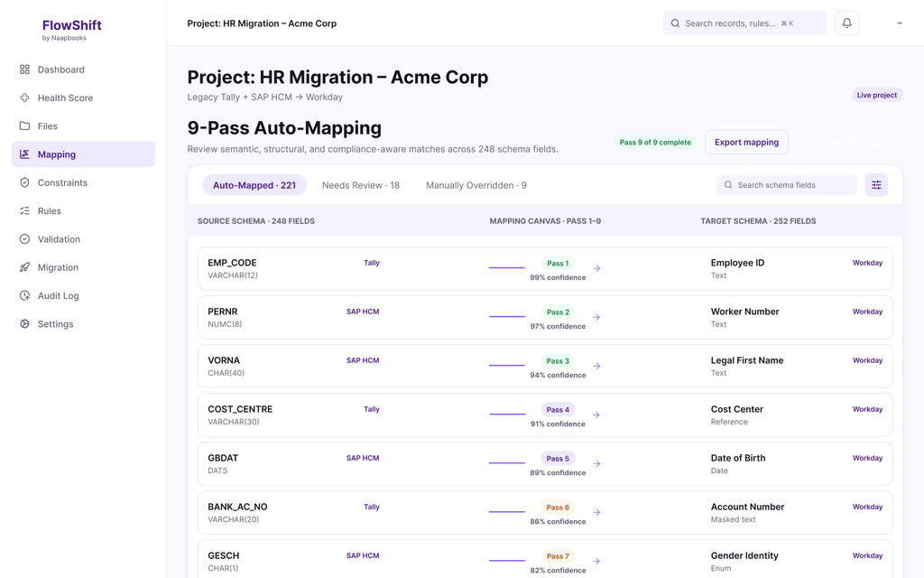
Task: Click the Pass 9 of 9 complete badge
Action: (x=655, y=142)
